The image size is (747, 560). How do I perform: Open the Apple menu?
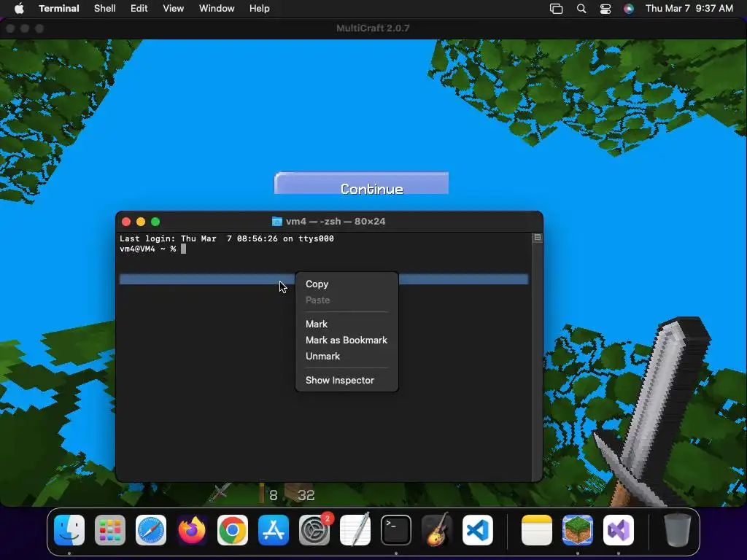point(19,9)
